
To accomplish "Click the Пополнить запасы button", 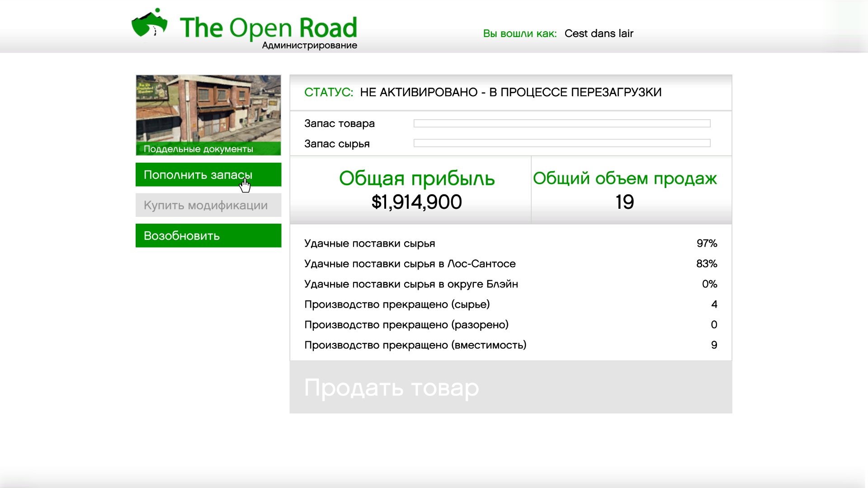I will (x=208, y=174).
